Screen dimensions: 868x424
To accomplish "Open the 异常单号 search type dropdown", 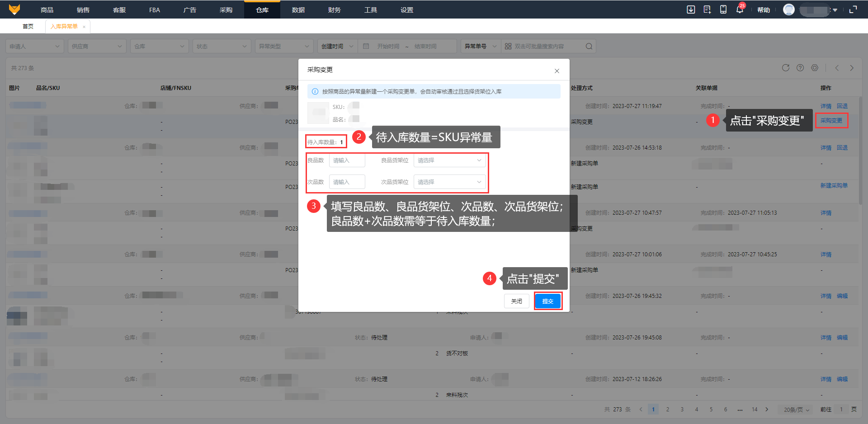I will pyautogui.click(x=481, y=46).
